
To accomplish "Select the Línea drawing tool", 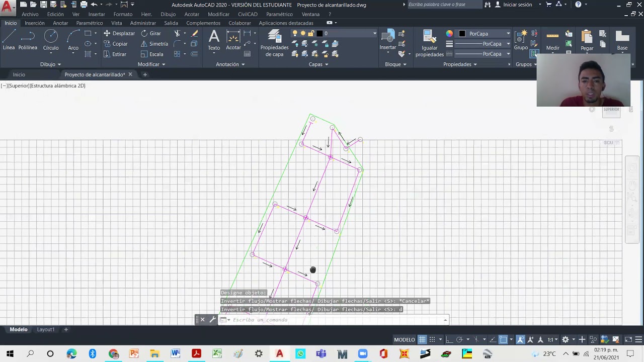I will tap(9, 40).
